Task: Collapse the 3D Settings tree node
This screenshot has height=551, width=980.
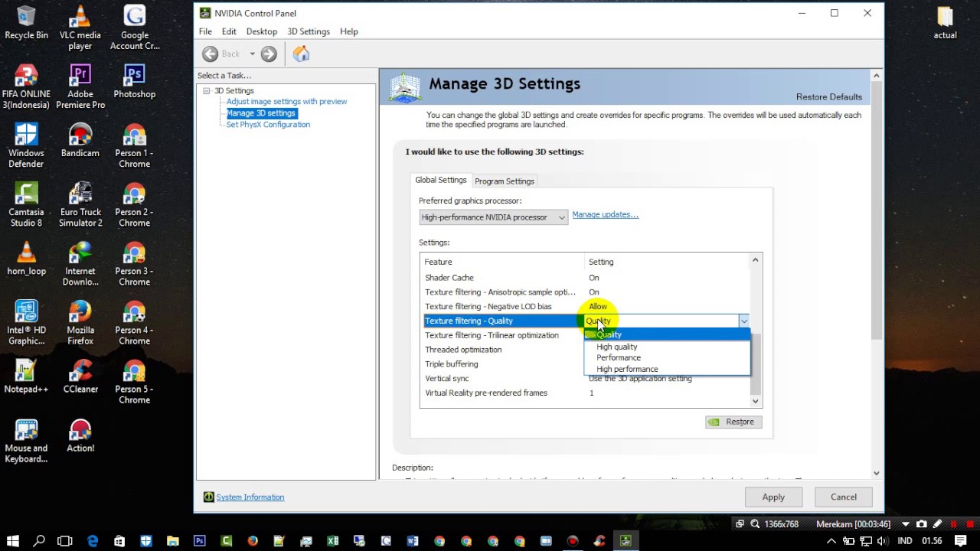Action: point(206,90)
